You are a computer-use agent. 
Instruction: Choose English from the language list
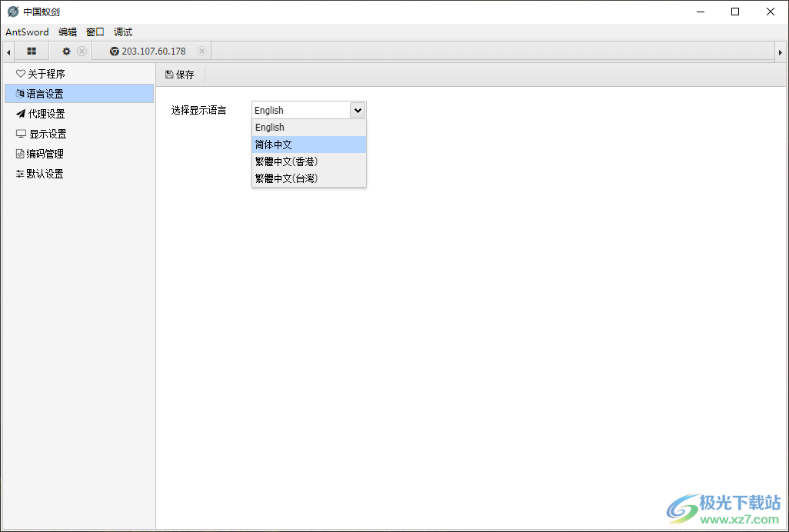pyautogui.click(x=309, y=127)
